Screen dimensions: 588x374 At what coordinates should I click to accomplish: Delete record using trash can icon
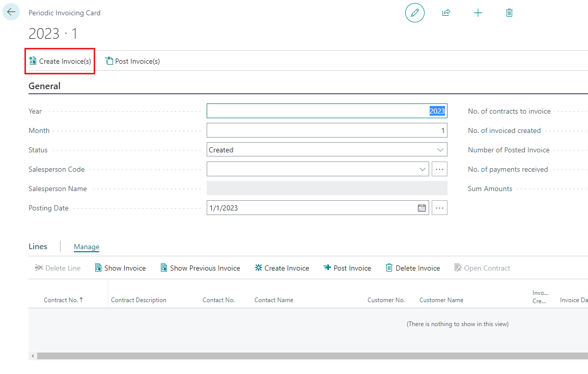click(x=509, y=13)
